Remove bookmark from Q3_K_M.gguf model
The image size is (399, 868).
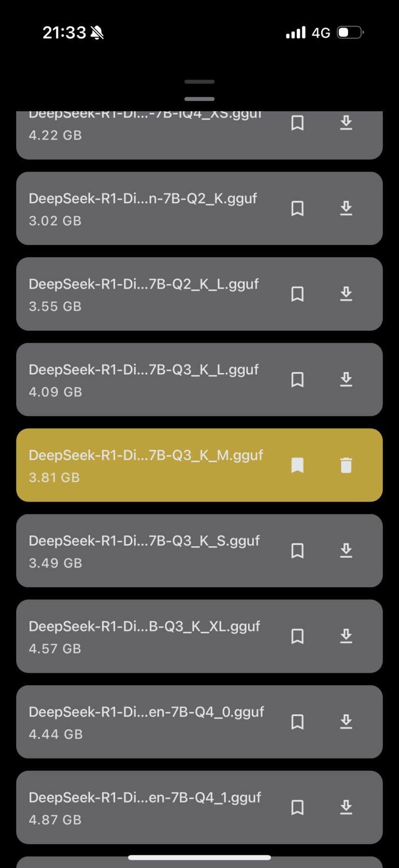(x=297, y=465)
